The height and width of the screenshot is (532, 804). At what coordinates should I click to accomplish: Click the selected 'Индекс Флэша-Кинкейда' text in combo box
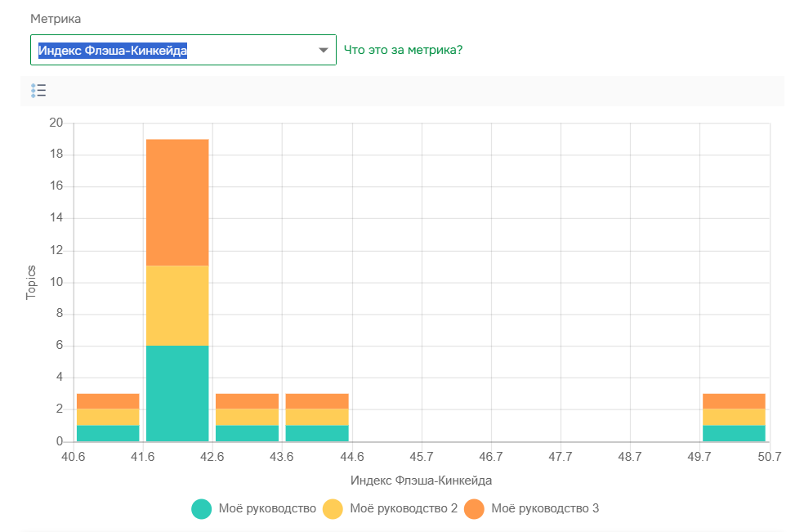click(114, 51)
